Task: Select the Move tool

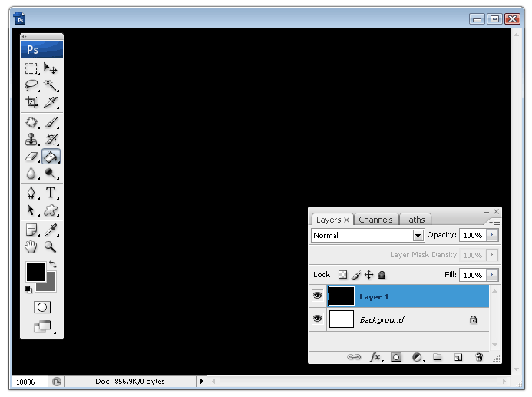Action: tap(51, 68)
